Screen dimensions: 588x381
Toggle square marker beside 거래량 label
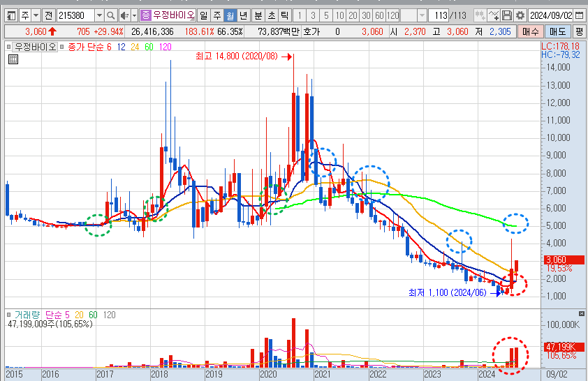tap(8, 315)
